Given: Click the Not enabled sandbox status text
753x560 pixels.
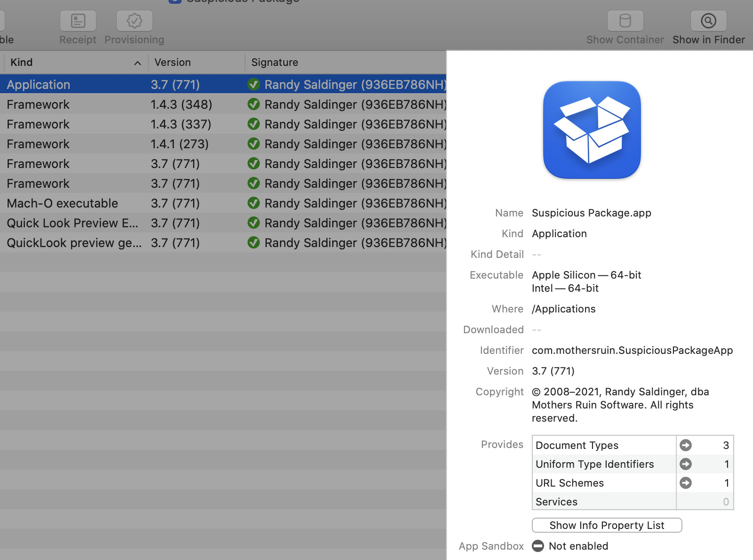Looking at the screenshot, I should (x=578, y=546).
